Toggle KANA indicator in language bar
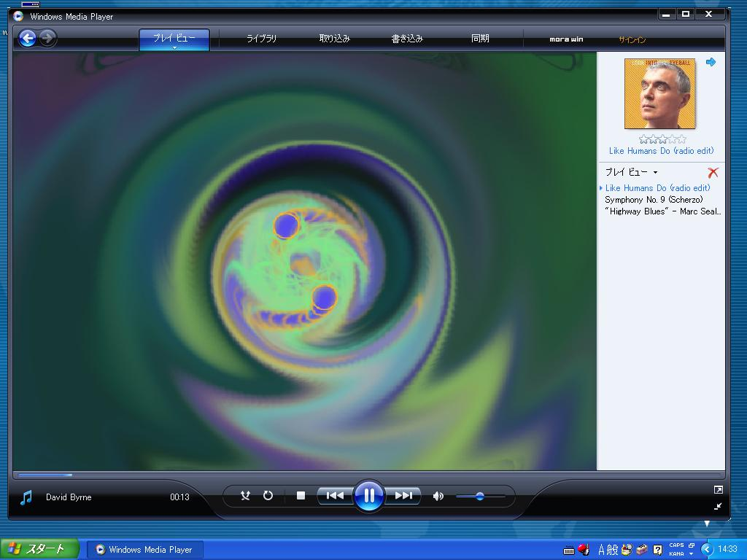 tap(676, 554)
